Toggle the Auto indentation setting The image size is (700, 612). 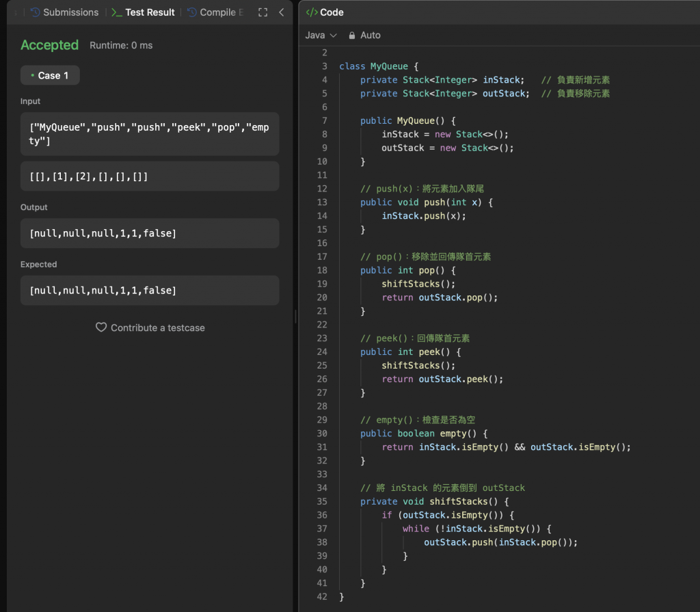(370, 35)
